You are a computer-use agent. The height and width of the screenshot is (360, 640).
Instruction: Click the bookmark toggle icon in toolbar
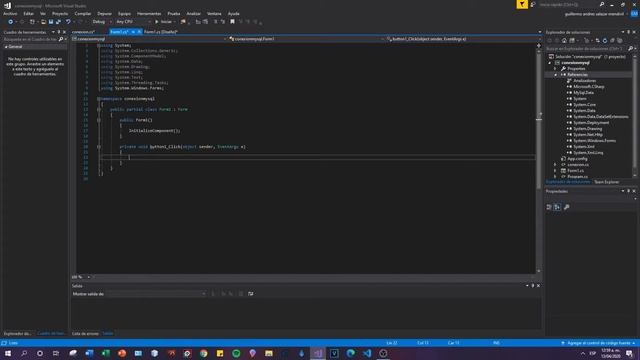pyautogui.click(x=232, y=22)
